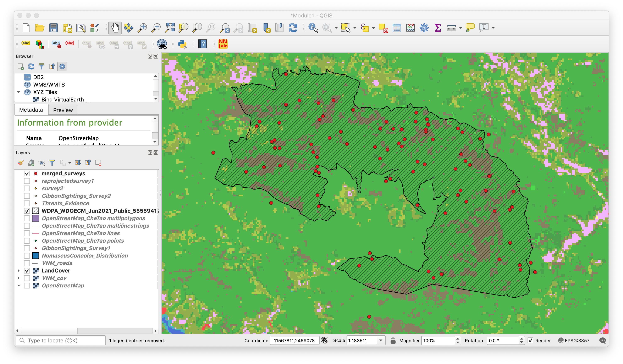The width and height of the screenshot is (623, 364).
Task: Open the Select by Expression dropdown arrow
Action: click(373, 28)
